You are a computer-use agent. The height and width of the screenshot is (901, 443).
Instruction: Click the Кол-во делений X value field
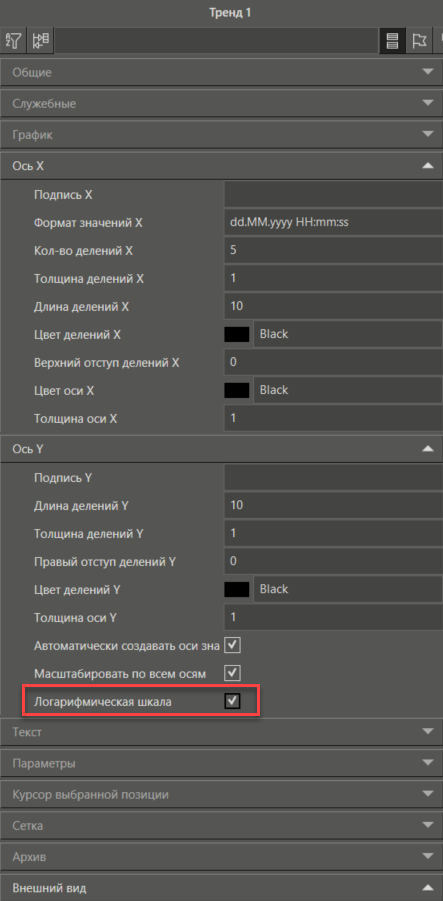333,251
